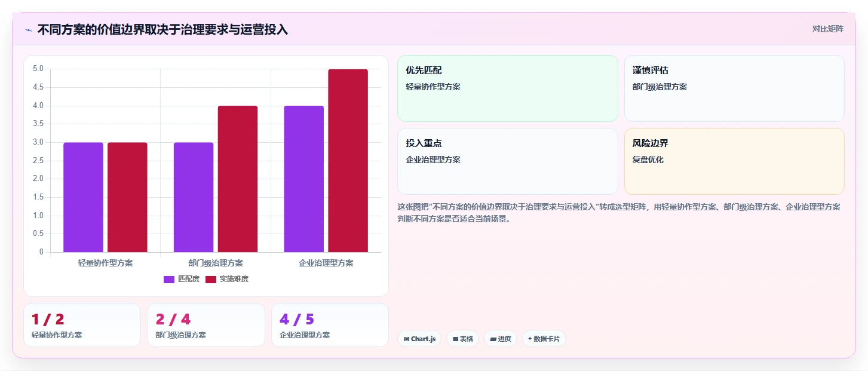Select the red 实施难度 bar for 企业治理型方案
This screenshot has height=371, width=868.
(x=348, y=161)
